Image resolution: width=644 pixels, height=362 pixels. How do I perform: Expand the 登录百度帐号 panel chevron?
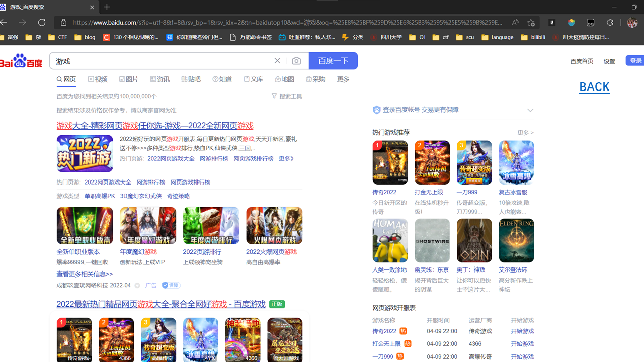(x=530, y=110)
